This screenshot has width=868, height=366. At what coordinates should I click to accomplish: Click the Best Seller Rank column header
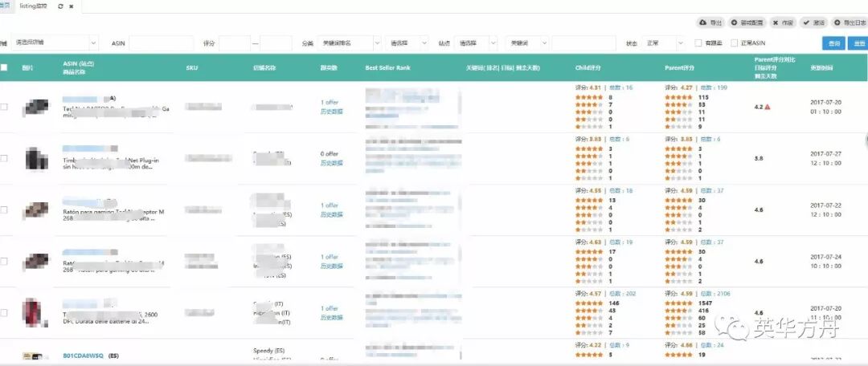tap(387, 68)
